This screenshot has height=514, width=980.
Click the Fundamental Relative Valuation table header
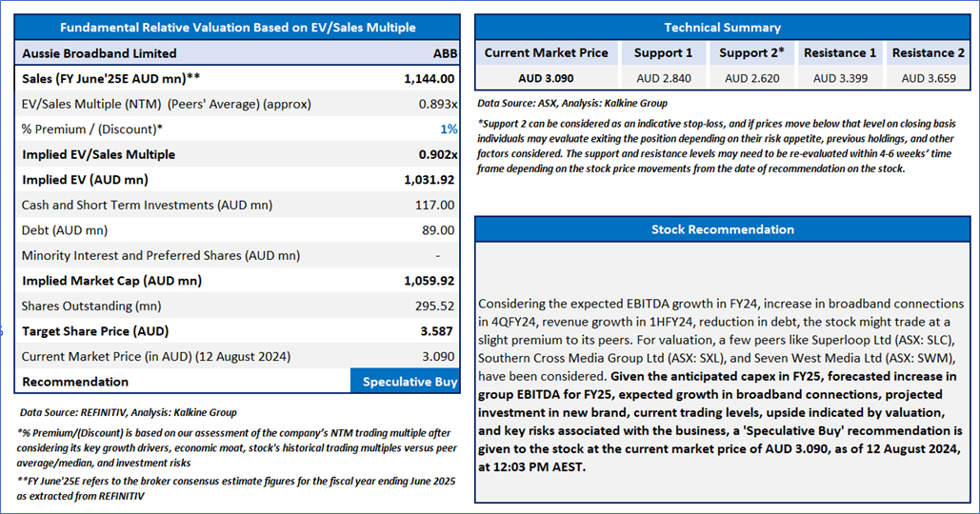pyautogui.click(x=237, y=27)
